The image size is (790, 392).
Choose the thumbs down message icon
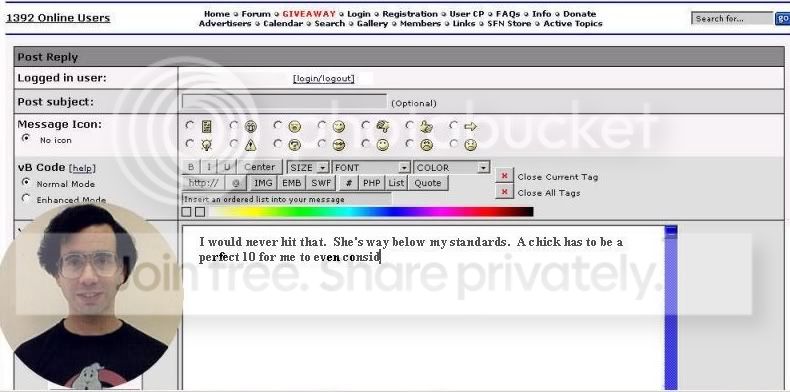pyautogui.click(x=382, y=126)
